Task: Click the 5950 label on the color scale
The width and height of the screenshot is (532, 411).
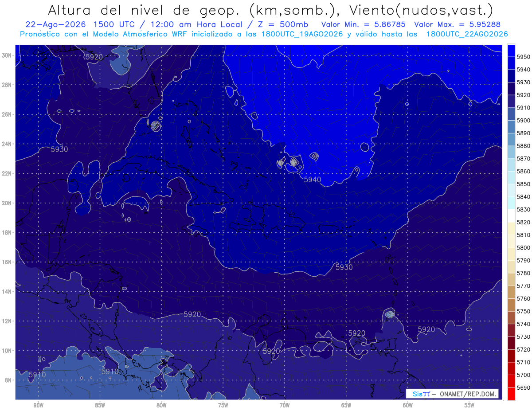Action: [524, 57]
